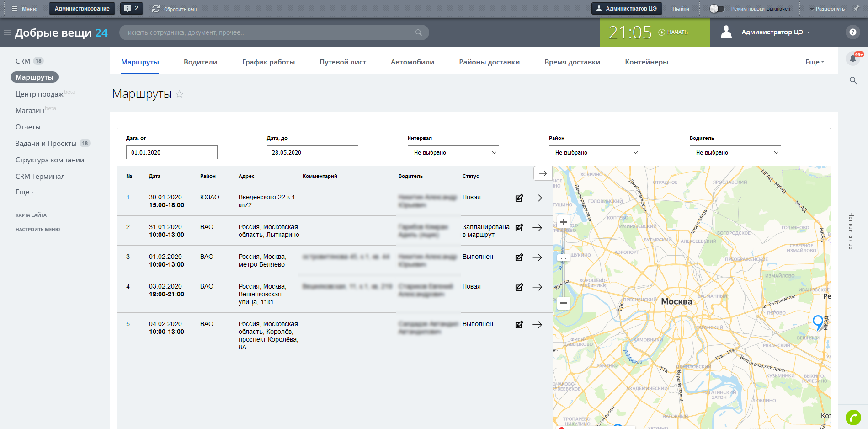Click the edit icon for route 5

tap(519, 325)
